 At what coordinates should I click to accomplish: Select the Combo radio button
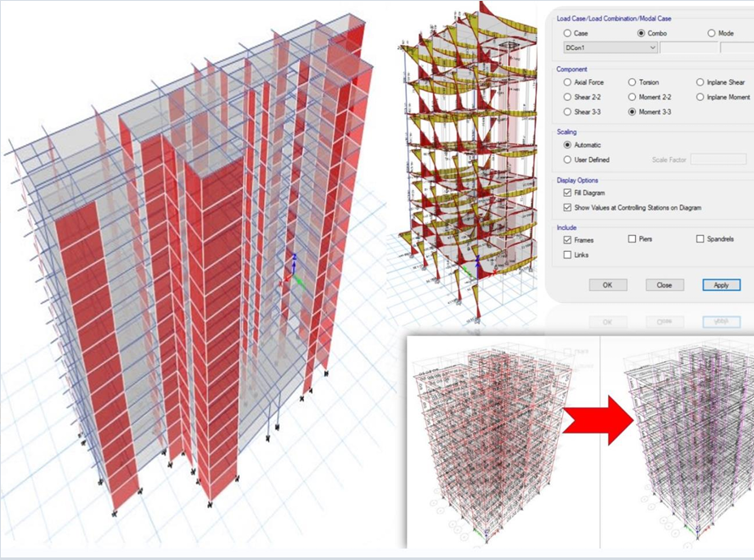(641, 33)
